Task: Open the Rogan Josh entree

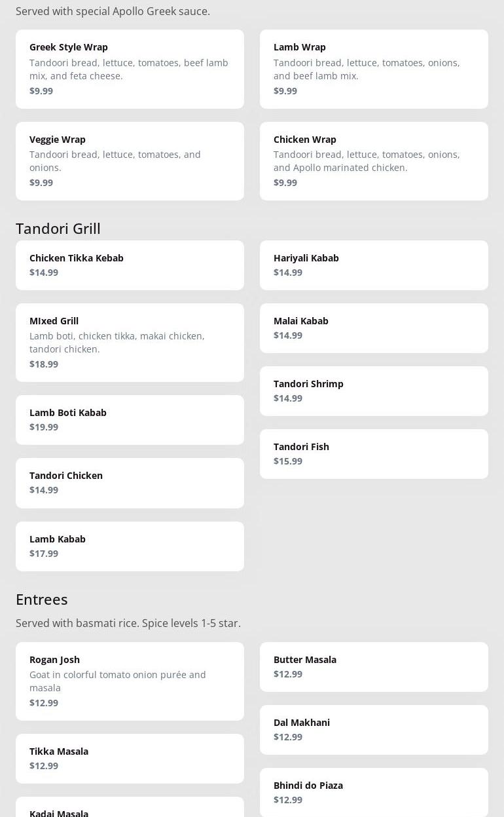Action: pos(130,681)
